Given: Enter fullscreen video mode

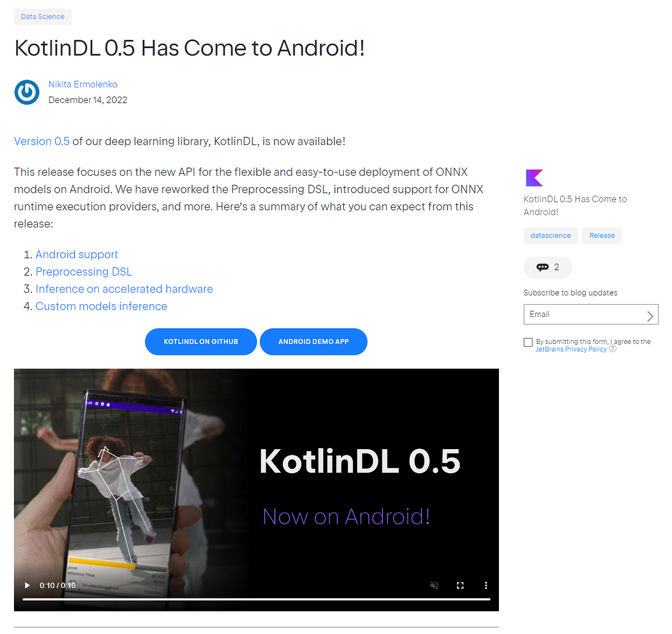Looking at the screenshot, I should tap(460, 585).
